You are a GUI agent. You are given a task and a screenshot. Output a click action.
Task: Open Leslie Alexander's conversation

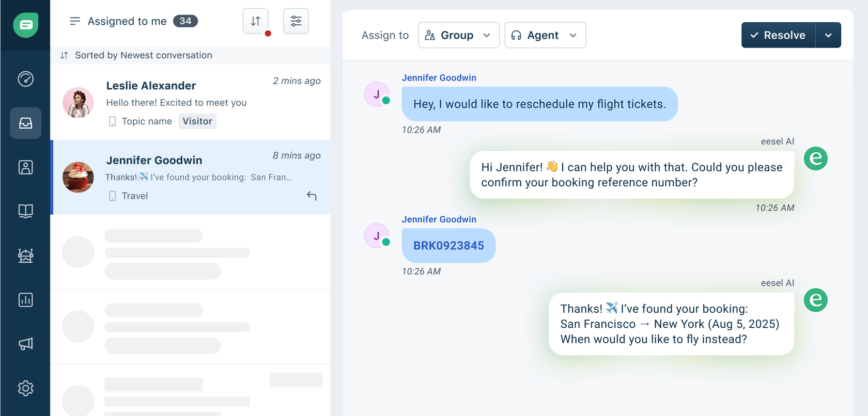pos(190,102)
